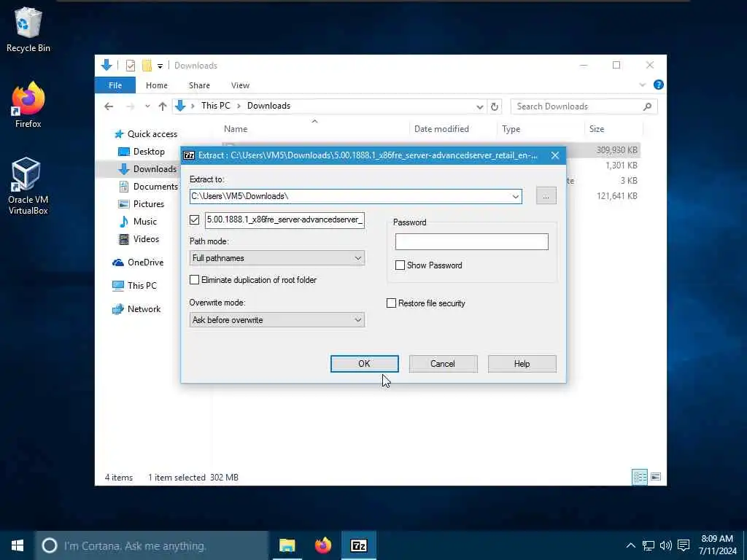Screen dimensions: 747x560
Task: Expand the Extract to path dropdown
Action: point(516,197)
